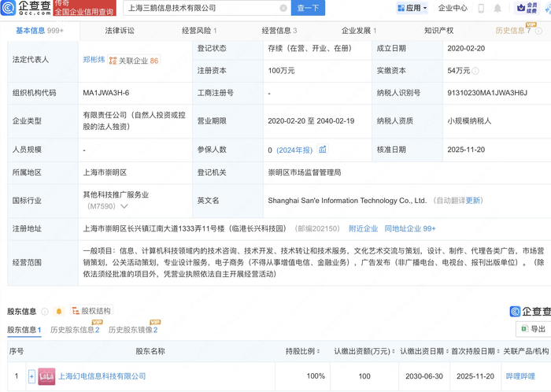
Task: Click the notification bell in top bar
Action: click(x=497, y=8)
